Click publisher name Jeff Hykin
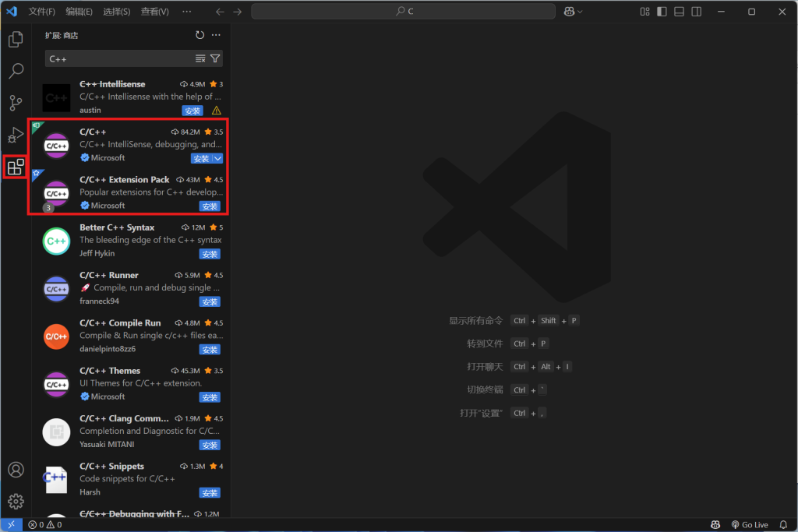798x532 pixels. (x=97, y=253)
